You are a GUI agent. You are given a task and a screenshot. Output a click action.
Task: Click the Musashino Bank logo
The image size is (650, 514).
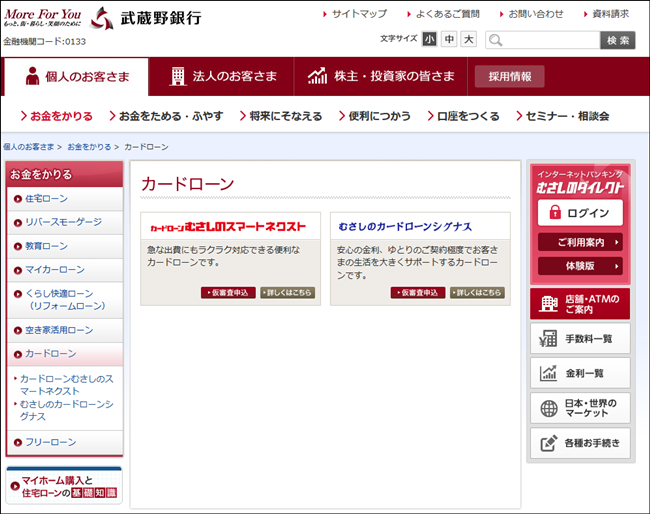click(x=146, y=18)
